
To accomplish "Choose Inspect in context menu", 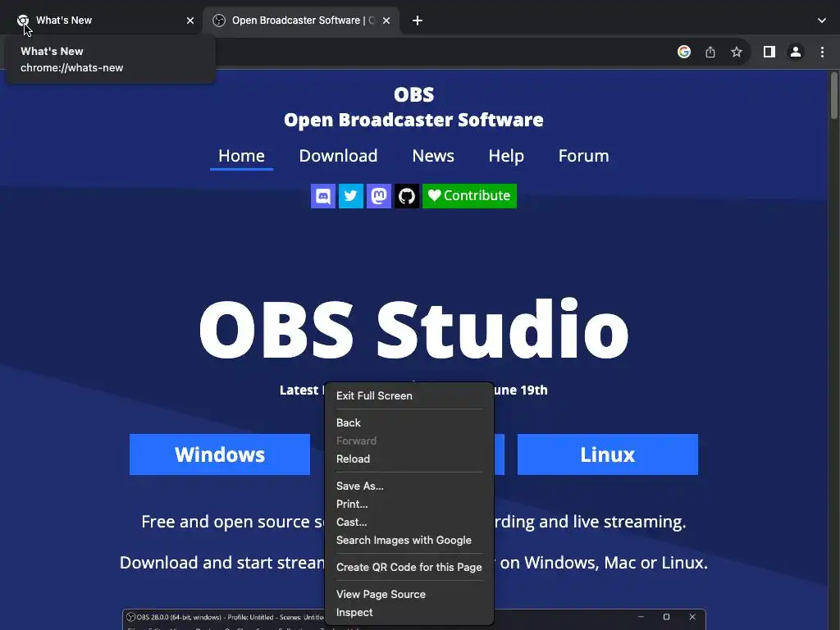I will pos(409,612).
